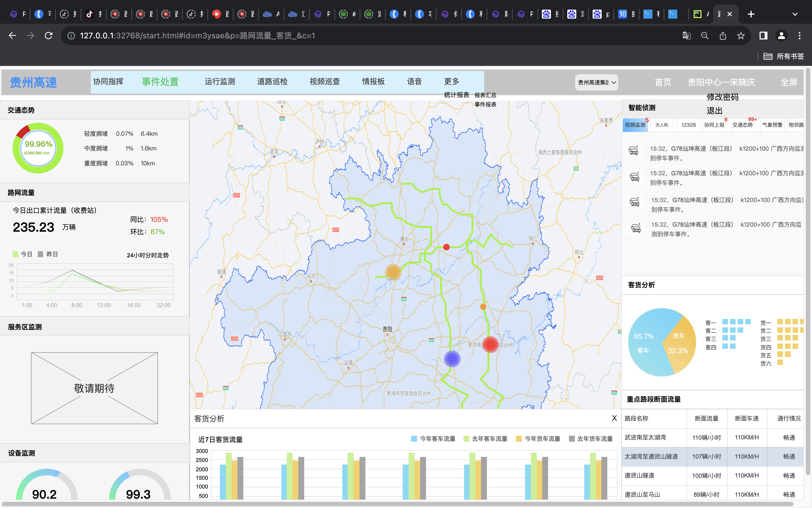Open the 所有书签 bookmarks folder
Viewport: 812px width, 508px height.
[x=784, y=56]
